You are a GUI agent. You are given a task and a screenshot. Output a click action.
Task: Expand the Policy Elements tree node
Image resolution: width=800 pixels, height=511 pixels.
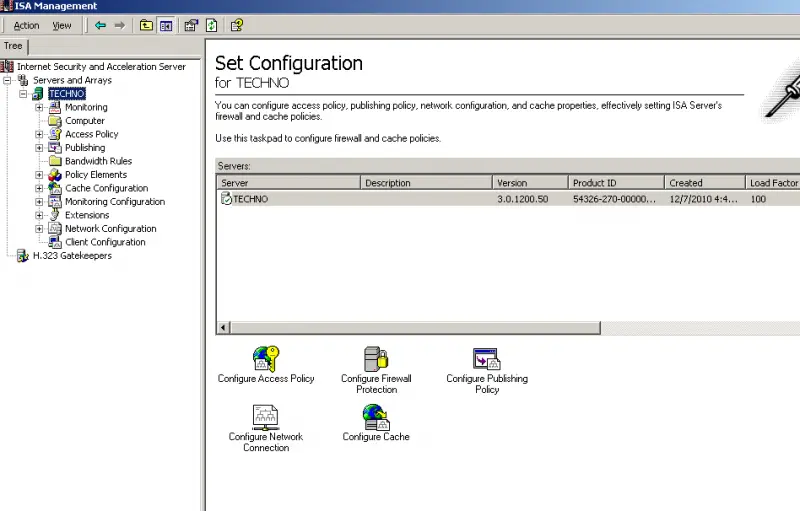click(x=39, y=175)
